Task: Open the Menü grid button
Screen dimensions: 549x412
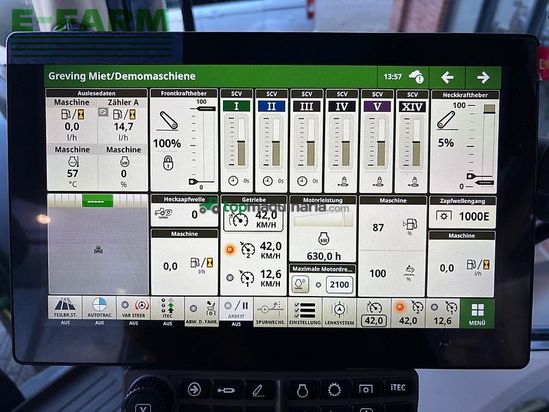Action: point(477,313)
